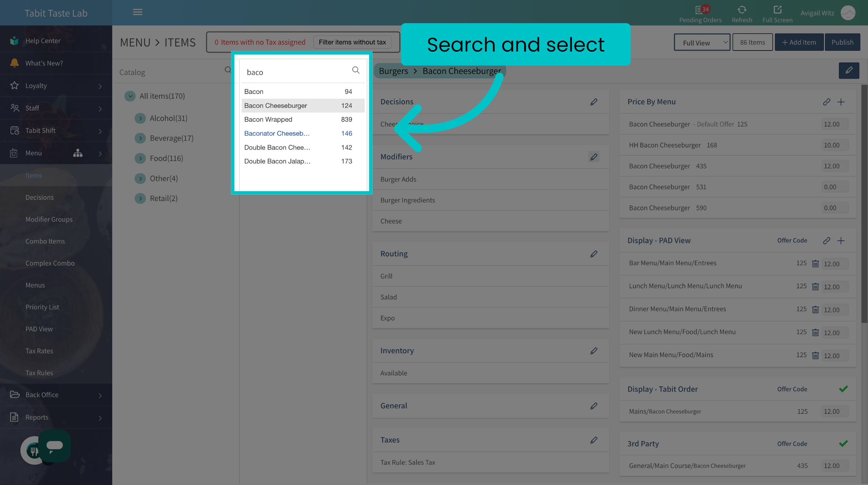Click the search icon in item search box

pos(356,70)
